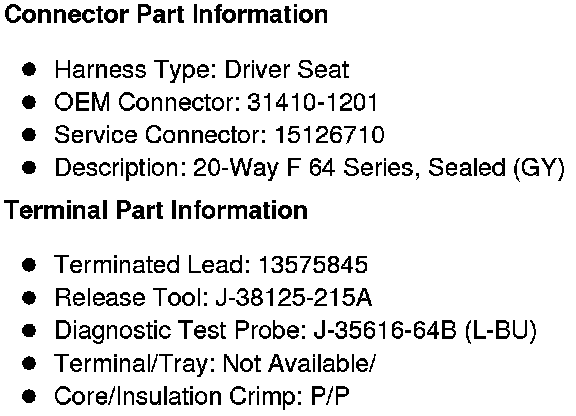The height and width of the screenshot is (416, 576).
Task: Click the bullet beside Terminal/Tray
Action: pos(29,364)
